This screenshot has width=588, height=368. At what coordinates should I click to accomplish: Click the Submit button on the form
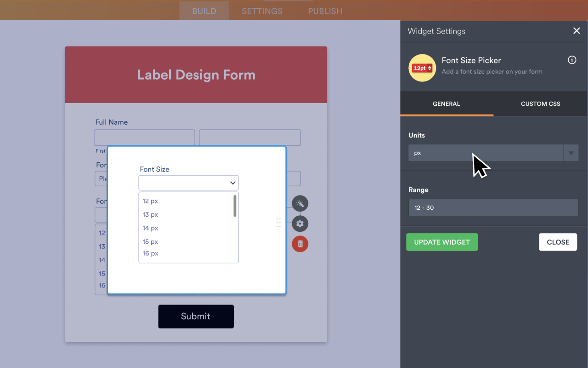click(196, 316)
